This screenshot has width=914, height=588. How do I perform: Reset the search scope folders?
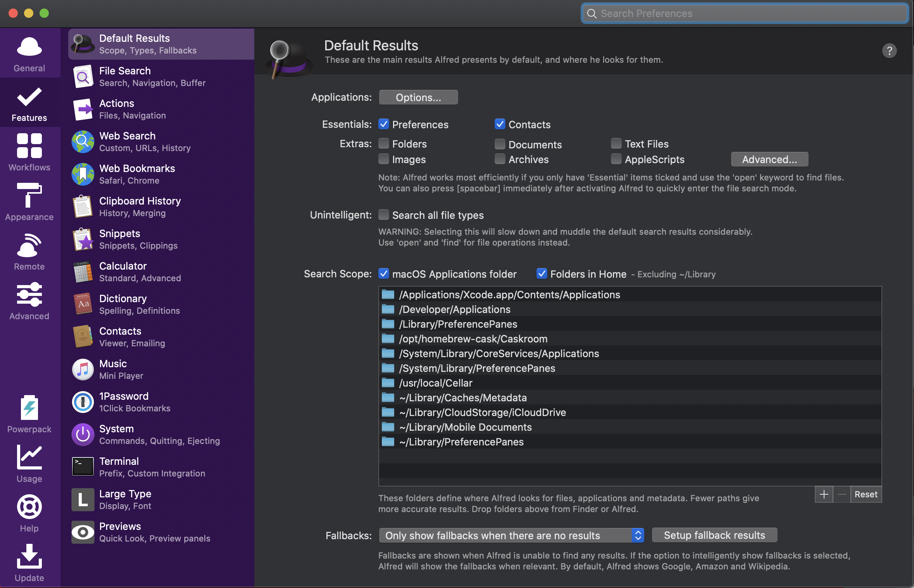pyautogui.click(x=866, y=494)
